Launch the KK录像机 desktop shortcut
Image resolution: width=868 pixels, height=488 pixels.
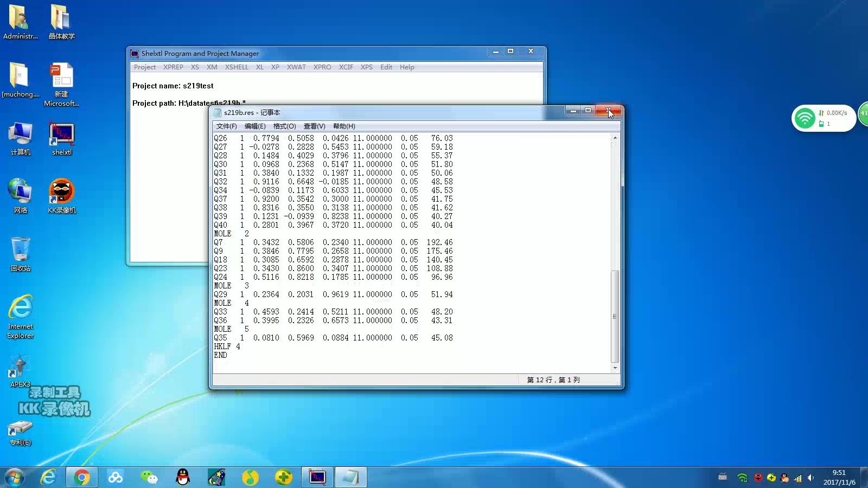[x=61, y=196]
